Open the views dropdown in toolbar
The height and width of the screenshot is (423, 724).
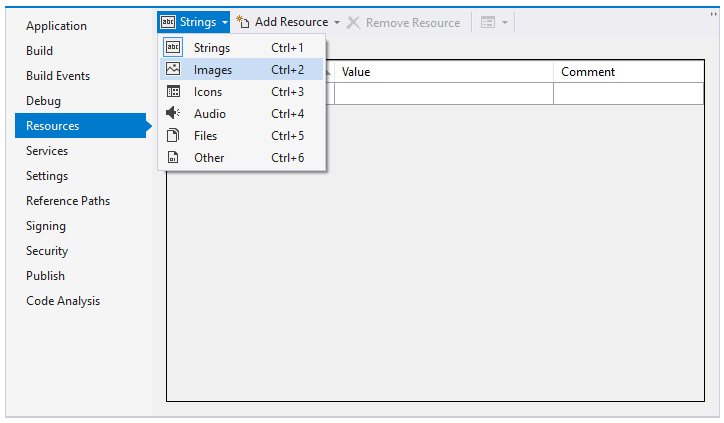pos(495,22)
